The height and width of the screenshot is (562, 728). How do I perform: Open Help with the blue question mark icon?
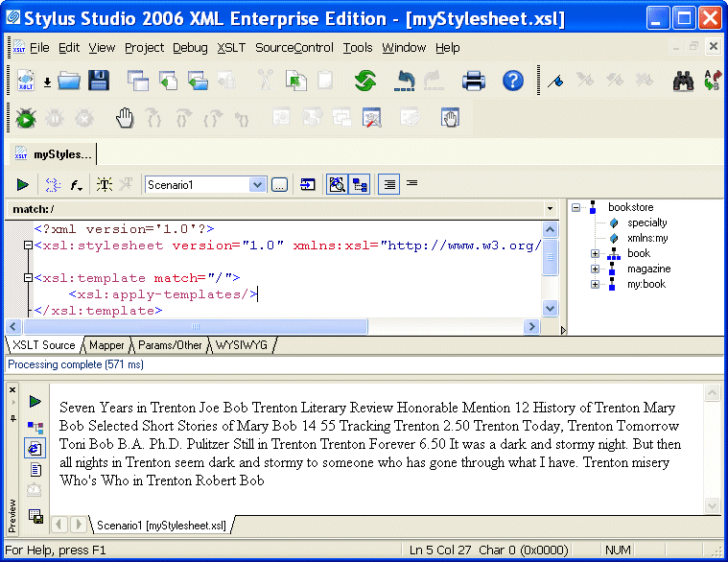click(x=513, y=82)
